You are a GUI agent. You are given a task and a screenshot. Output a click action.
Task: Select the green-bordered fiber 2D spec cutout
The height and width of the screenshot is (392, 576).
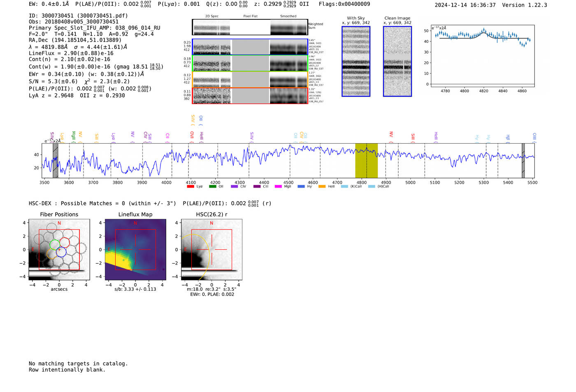(x=250, y=63)
